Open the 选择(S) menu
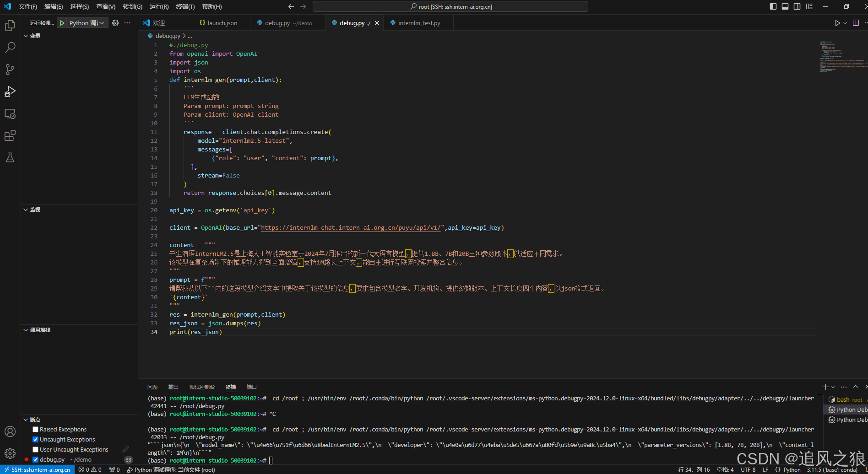Screen dimensions: 868x474 pyautogui.click(x=80, y=6)
